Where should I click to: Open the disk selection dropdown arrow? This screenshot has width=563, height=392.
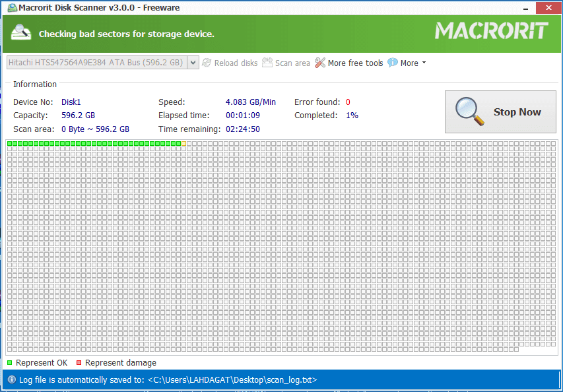click(x=193, y=63)
